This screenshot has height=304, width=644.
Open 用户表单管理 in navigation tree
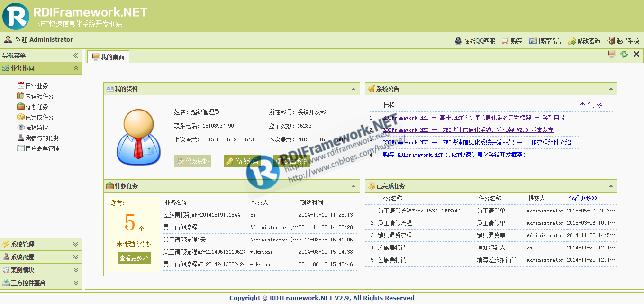pos(42,148)
